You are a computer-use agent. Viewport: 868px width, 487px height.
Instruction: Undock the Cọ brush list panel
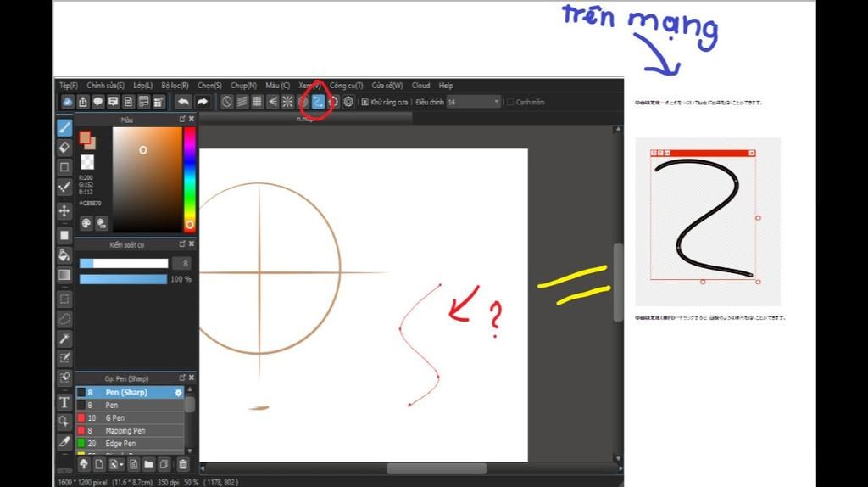181,378
